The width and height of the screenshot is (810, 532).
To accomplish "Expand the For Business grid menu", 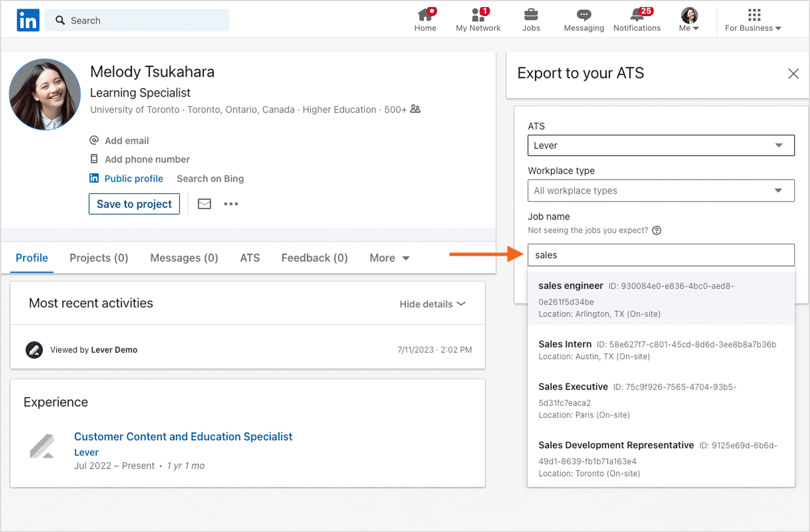I will [x=754, y=20].
